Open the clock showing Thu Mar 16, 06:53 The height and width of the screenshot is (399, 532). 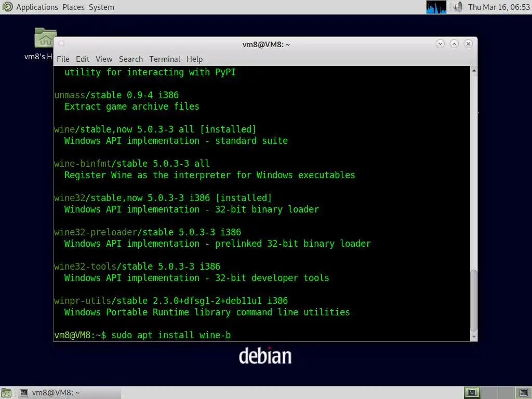(x=499, y=7)
